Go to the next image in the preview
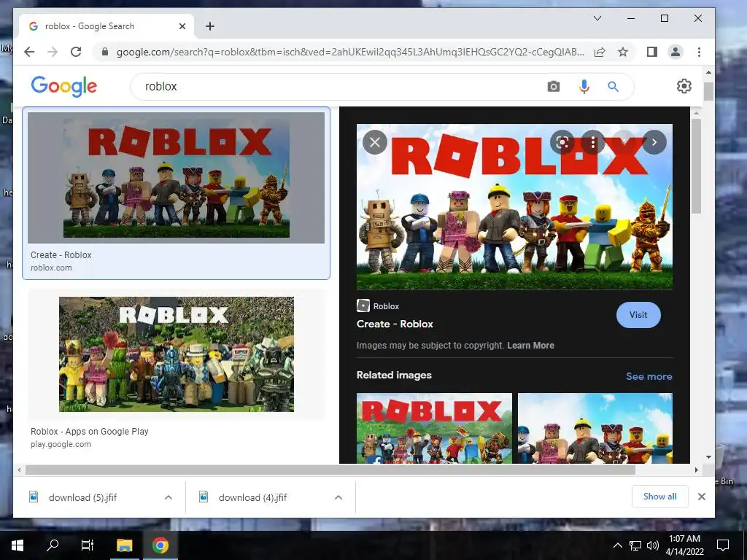Viewport: 747px width, 560px height. click(x=654, y=142)
